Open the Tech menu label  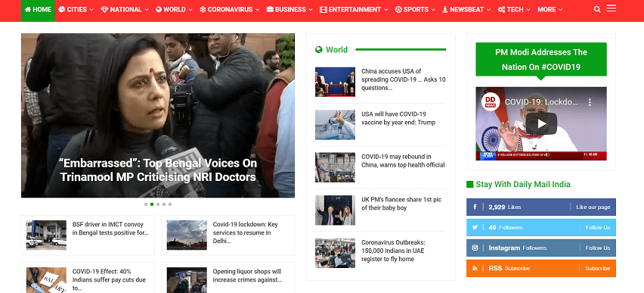coord(515,10)
